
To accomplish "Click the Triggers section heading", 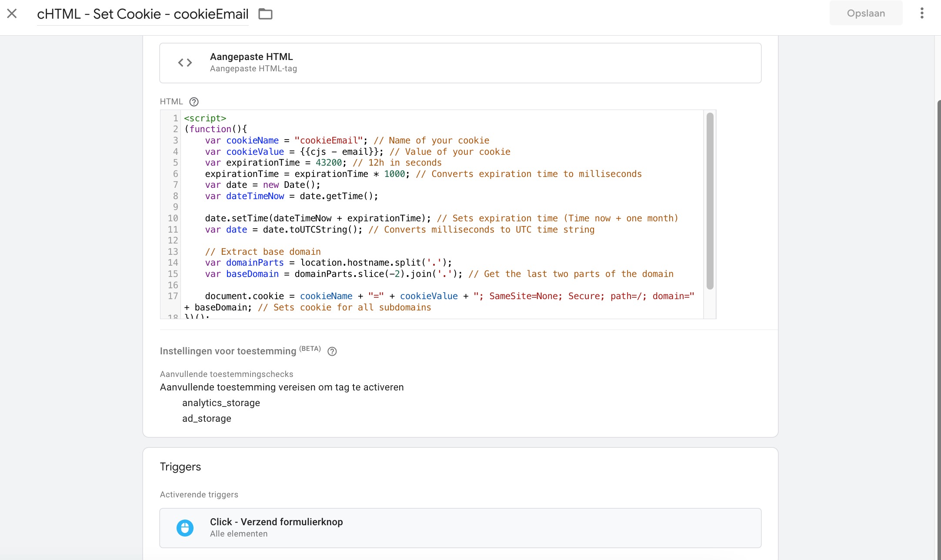I will click(180, 467).
